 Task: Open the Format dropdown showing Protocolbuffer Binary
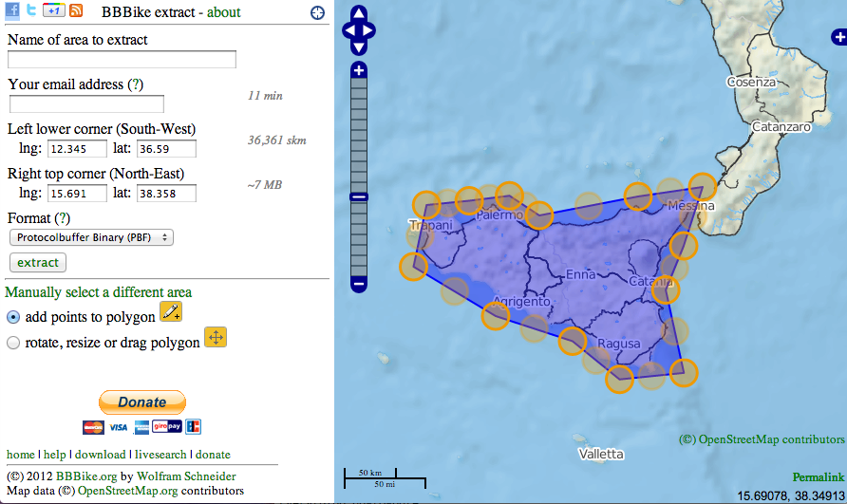(91, 237)
